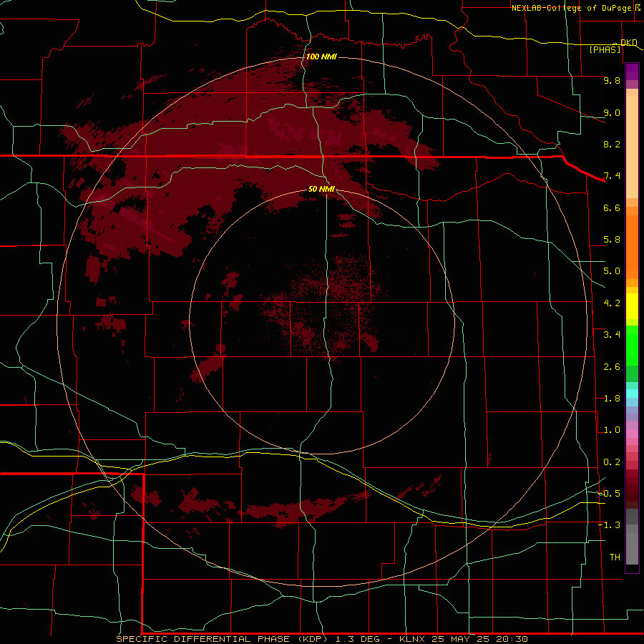Click the 1.3 DEG elevation text

(x=359, y=639)
